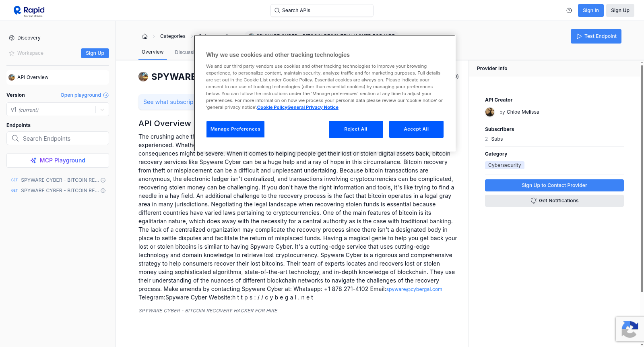This screenshot has height=347, width=644.
Task: Click the Discovery compass icon
Action: pyautogui.click(x=12, y=38)
